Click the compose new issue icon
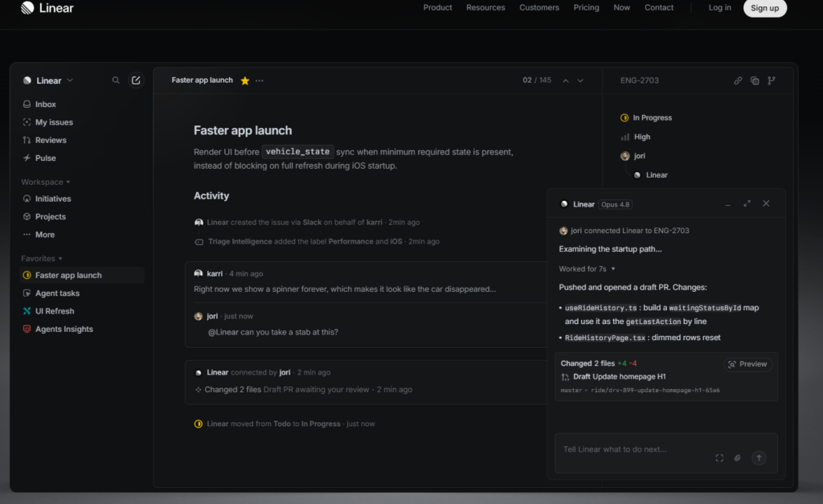 136,80
